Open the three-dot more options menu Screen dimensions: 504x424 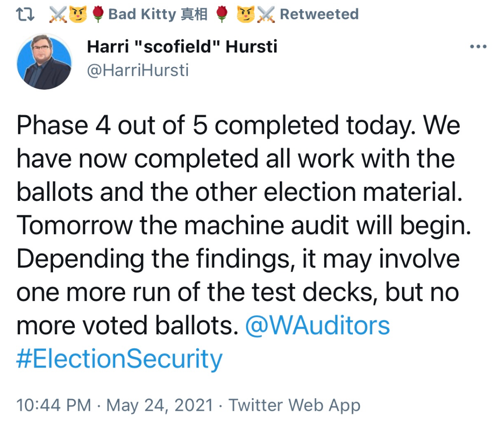(478, 46)
